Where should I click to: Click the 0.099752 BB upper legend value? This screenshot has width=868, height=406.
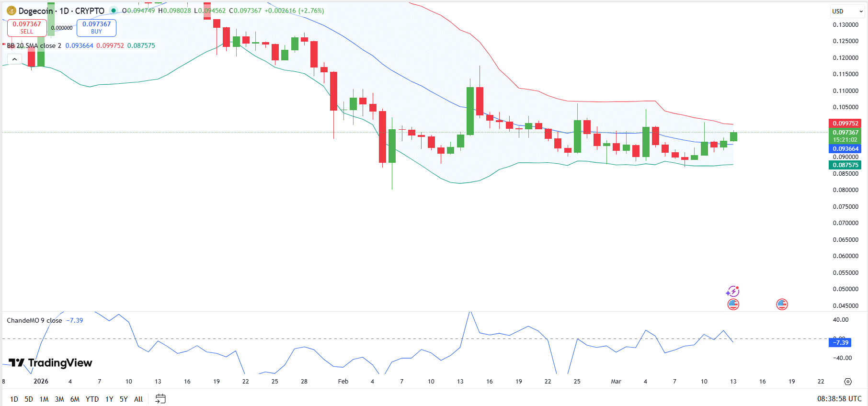click(110, 45)
